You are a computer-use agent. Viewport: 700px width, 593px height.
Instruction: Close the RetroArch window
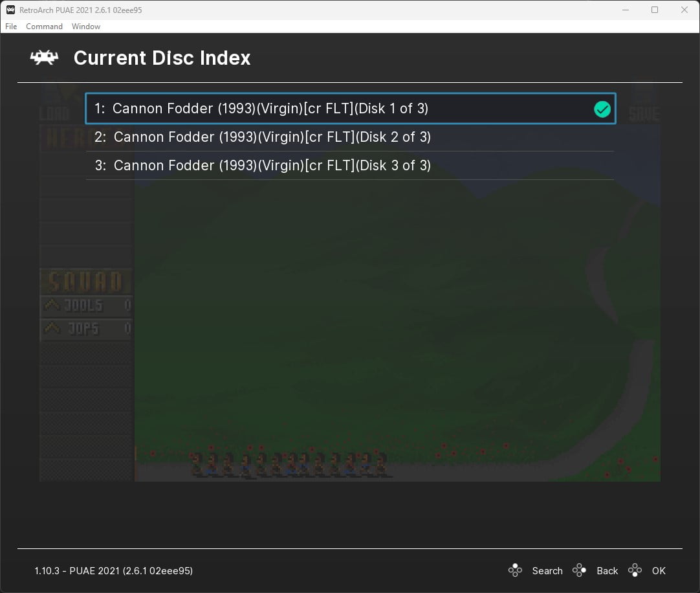[684, 10]
